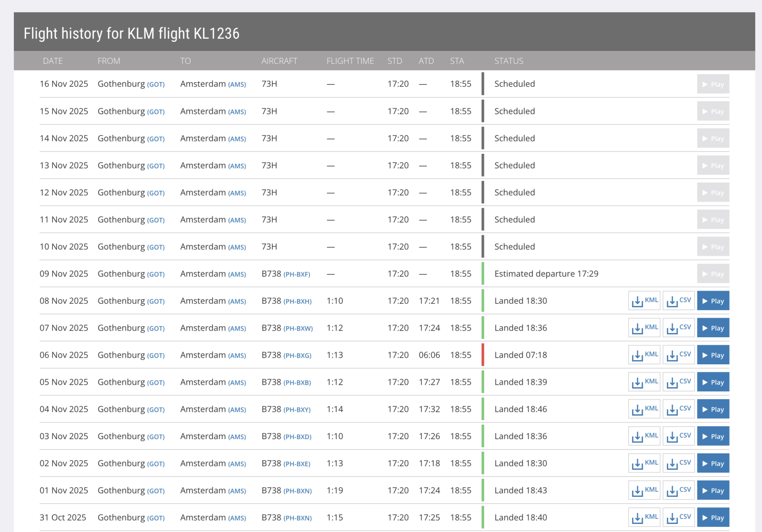Image resolution: width=762 pixels, height=532 pixels.
Task: Play the 02 Nov 2025 flight
Action: (713, 463)
